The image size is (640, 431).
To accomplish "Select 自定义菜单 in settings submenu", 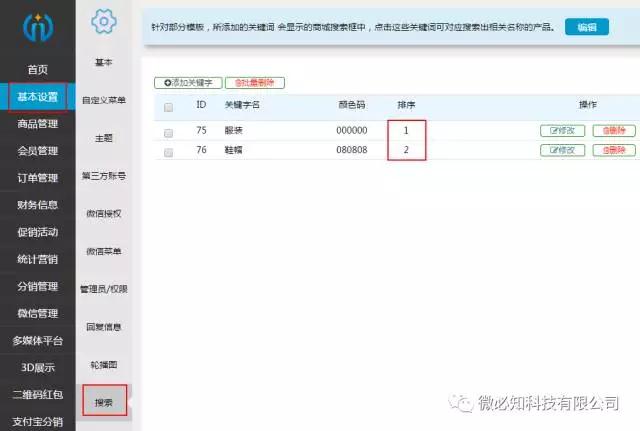I will coord(104,100).
